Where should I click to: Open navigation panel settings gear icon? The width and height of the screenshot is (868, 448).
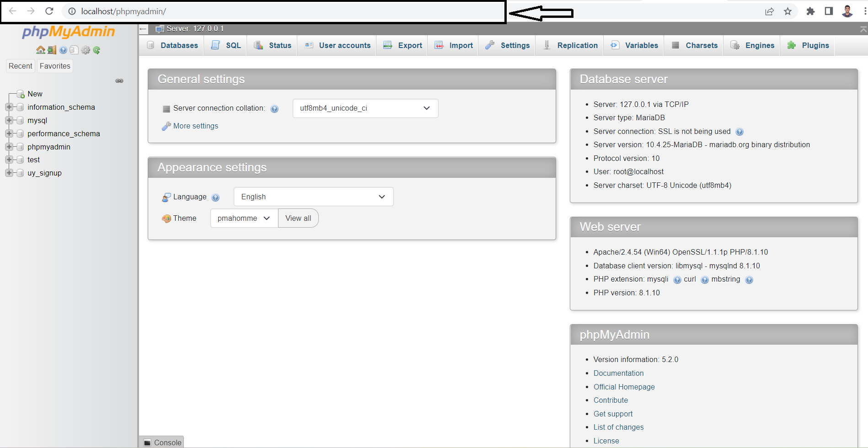click(86, 50)
